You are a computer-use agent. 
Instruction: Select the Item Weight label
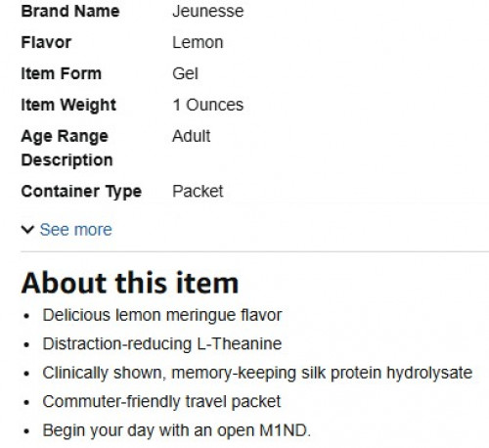tap(68, 105)
